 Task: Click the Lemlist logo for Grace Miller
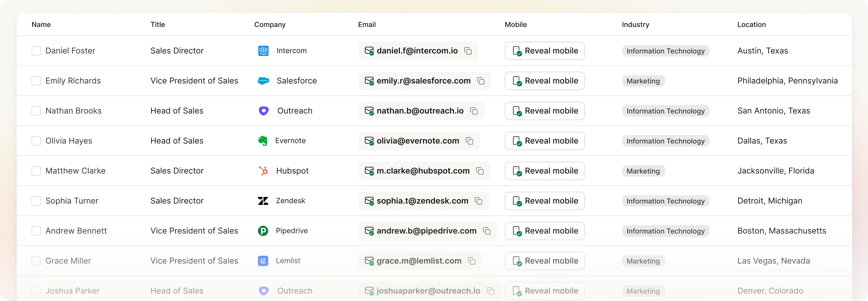263,261
